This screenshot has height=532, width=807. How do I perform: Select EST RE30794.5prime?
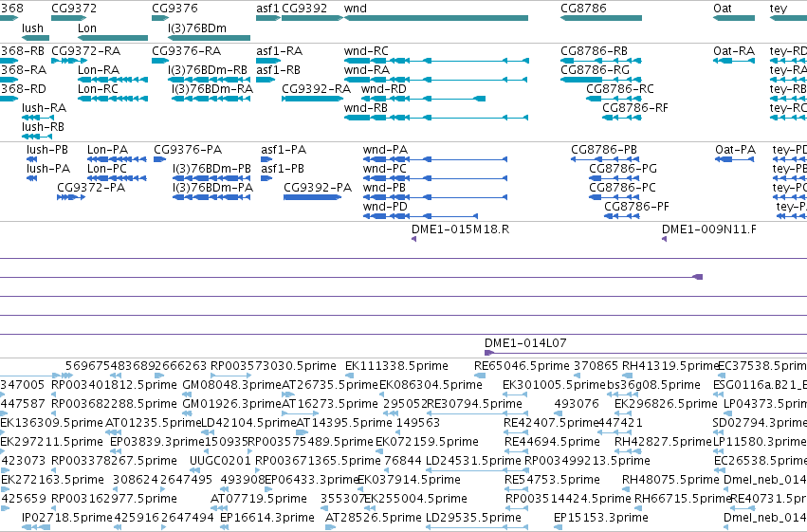tap(478, 413)
